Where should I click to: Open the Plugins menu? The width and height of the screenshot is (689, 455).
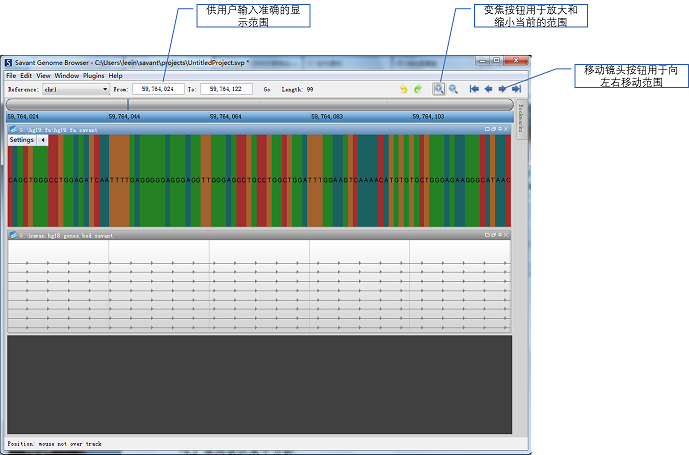(94, 76)
